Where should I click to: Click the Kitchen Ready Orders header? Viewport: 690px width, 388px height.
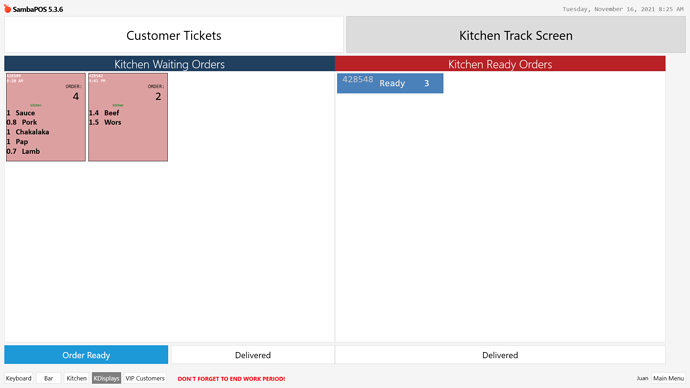click(x=500, y=64)
